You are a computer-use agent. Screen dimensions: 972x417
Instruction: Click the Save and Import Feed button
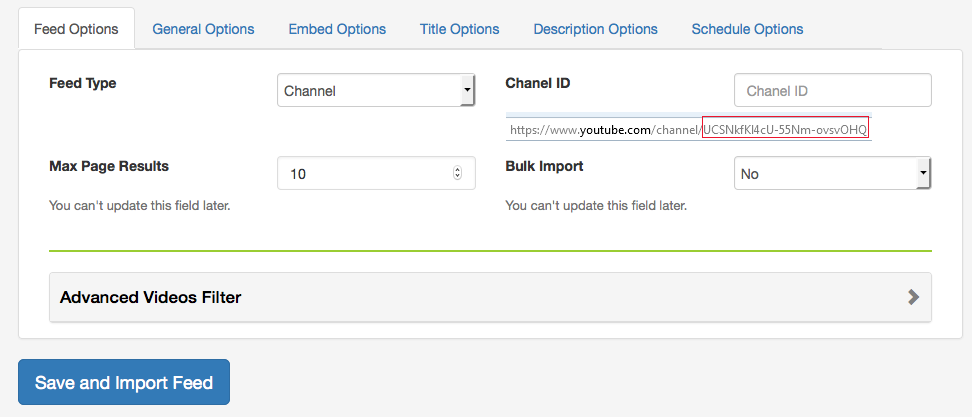pyautogui.click(x=124, y=382)
